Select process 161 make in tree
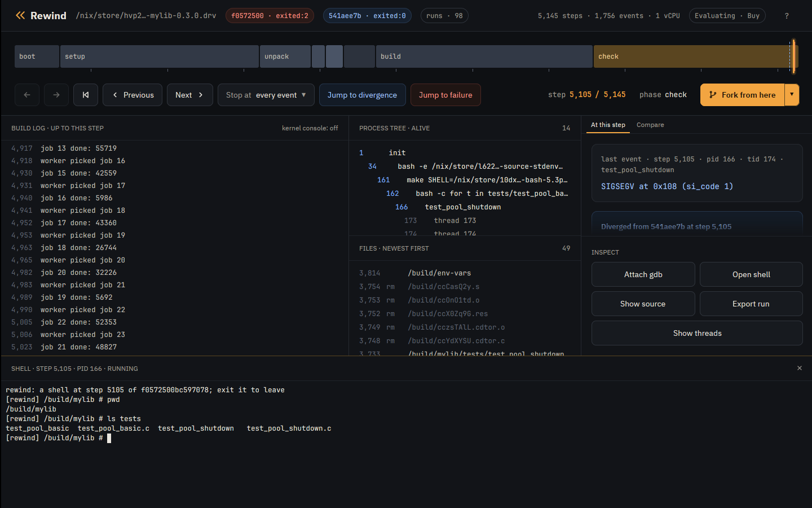Image resolution: width=812 pixels, height=508 pixels. 465,180
